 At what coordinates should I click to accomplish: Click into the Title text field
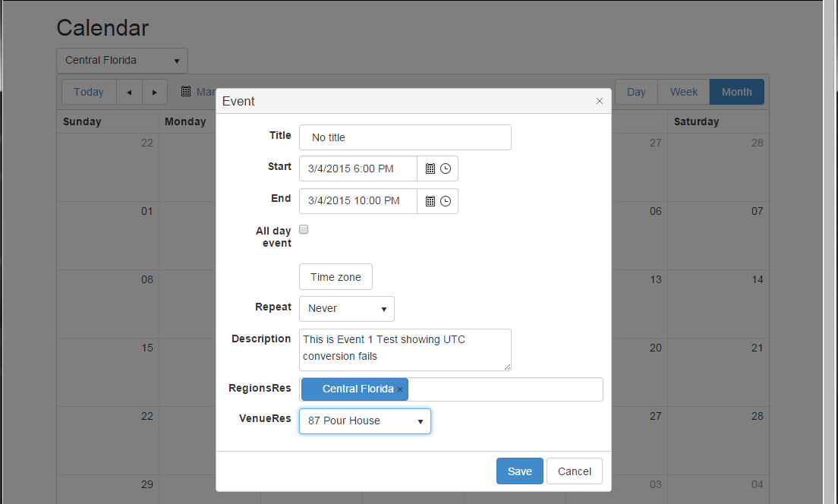[x=405, y=137]
